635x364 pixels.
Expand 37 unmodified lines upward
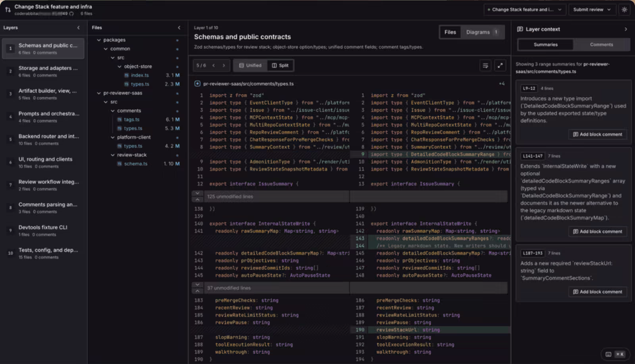pos(197,291)
